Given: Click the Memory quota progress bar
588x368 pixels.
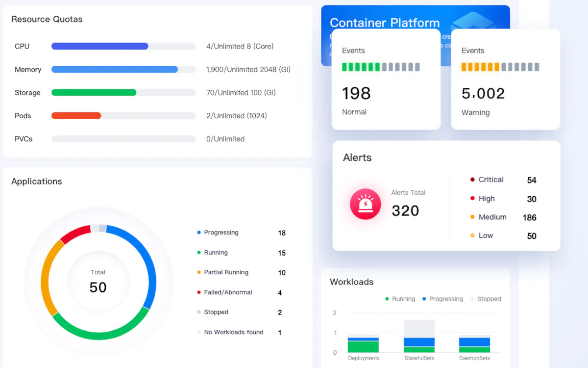Looking at the screenshot, I should point(123,70).
